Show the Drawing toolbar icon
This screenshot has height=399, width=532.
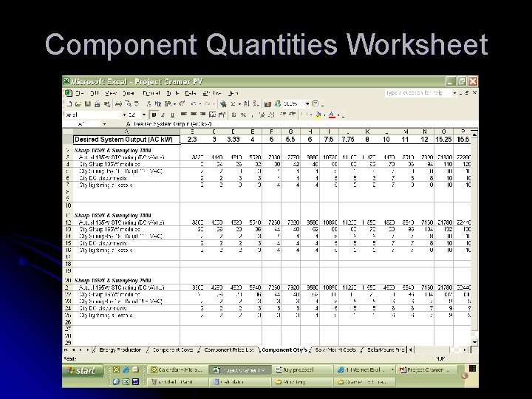click(278, 103)
